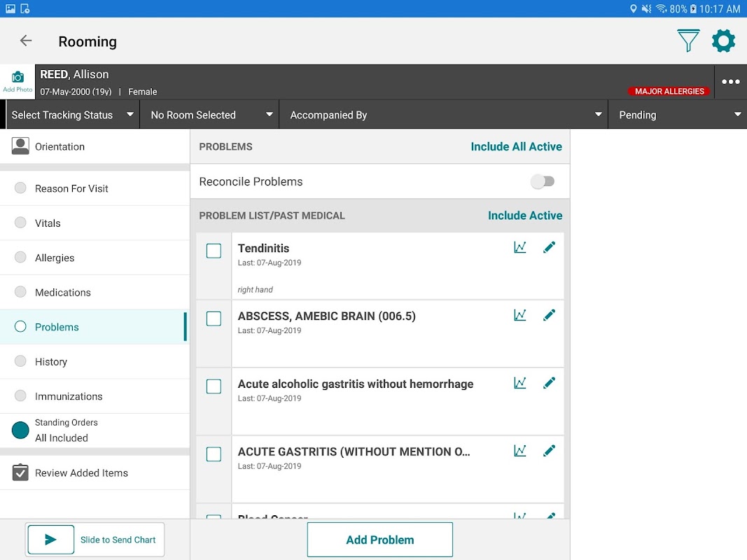This screenshot has height=560, width=747.
Task: Edit the Tendinitis problem with pencil
Action: 549,247
